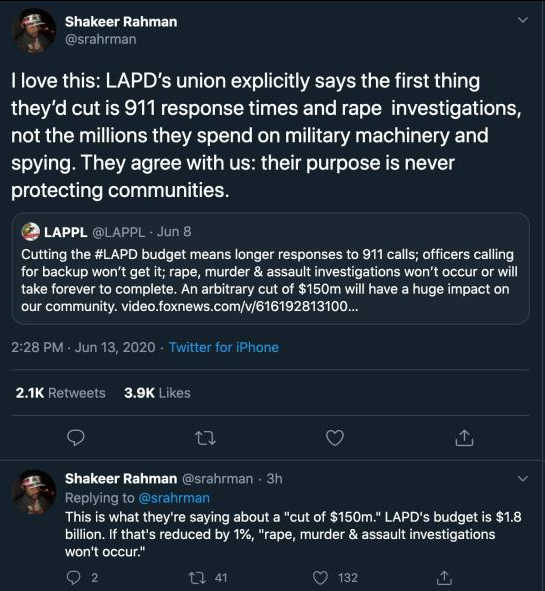Open the LAPPL avatar in quoted tweet
The height and width of the screenshot is (591, 545).
[x=31, y=231]
